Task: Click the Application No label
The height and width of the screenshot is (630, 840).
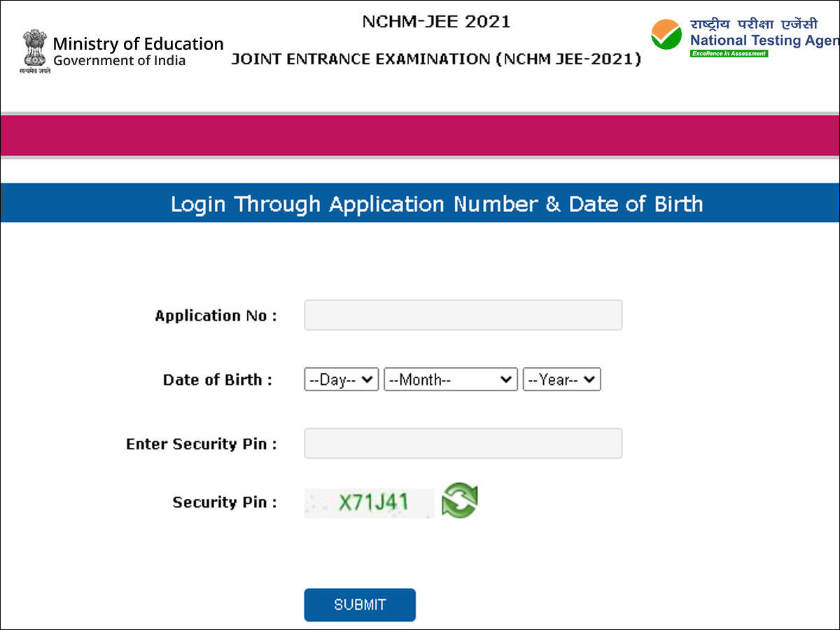Action: [x=216, y=316]
